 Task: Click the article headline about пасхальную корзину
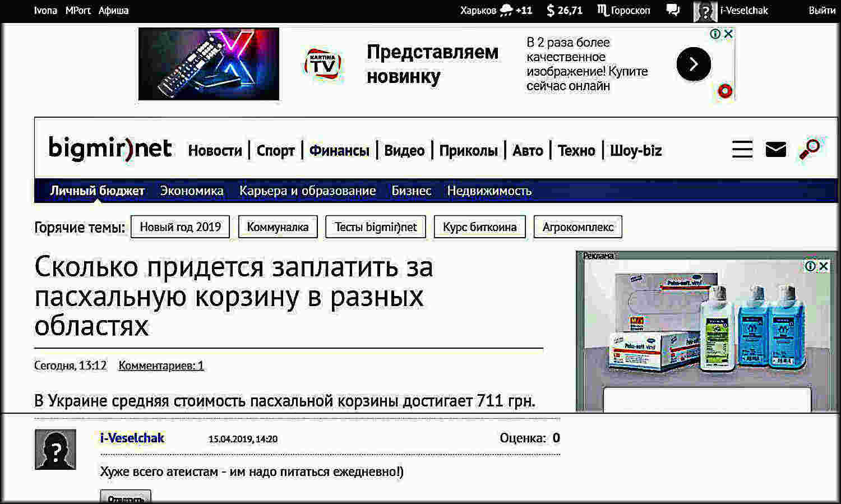(233, 295)
